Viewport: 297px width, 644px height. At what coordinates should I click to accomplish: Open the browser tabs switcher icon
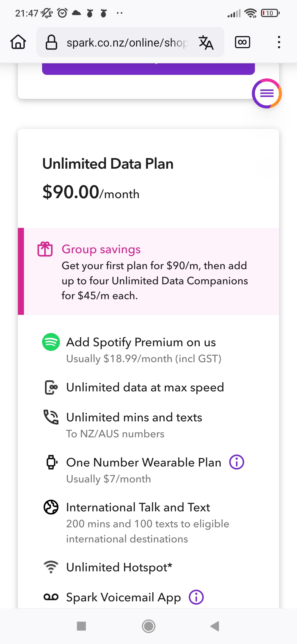(x=243, y=42)
